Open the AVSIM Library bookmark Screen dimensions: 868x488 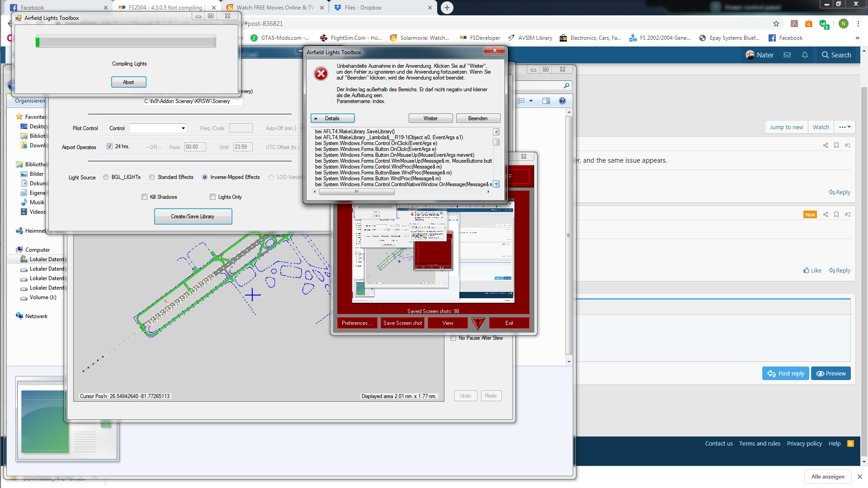(x=530, y=38)
